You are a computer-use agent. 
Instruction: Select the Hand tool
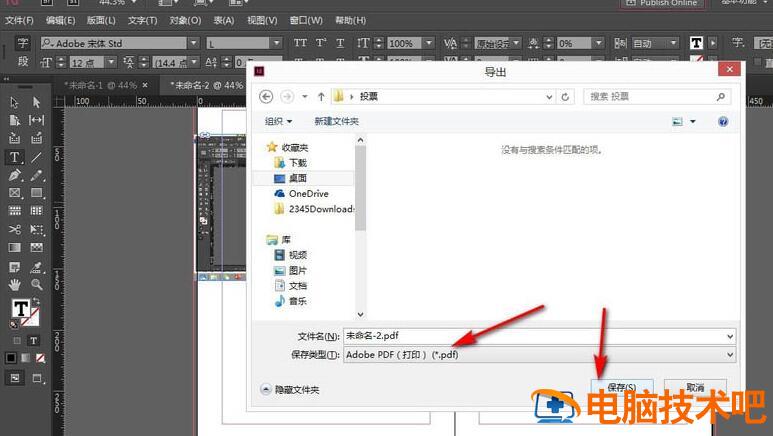pos(14,285)
